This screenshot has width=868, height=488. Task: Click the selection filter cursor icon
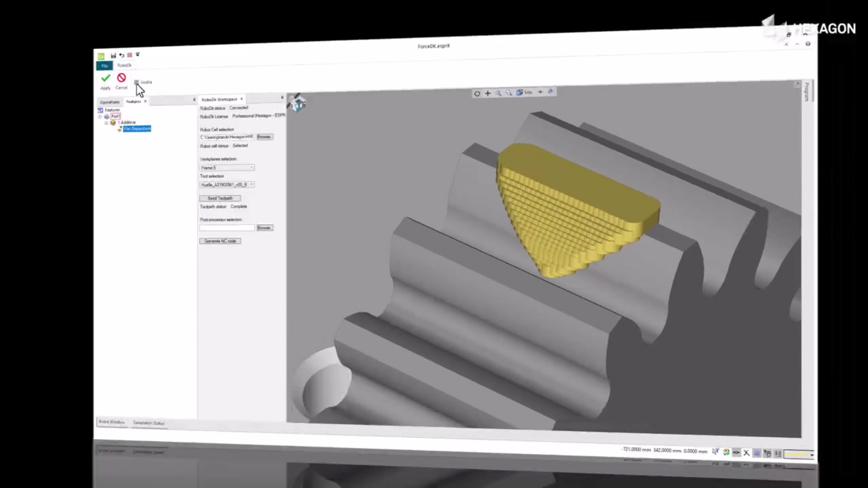click(x=715, y=452)
